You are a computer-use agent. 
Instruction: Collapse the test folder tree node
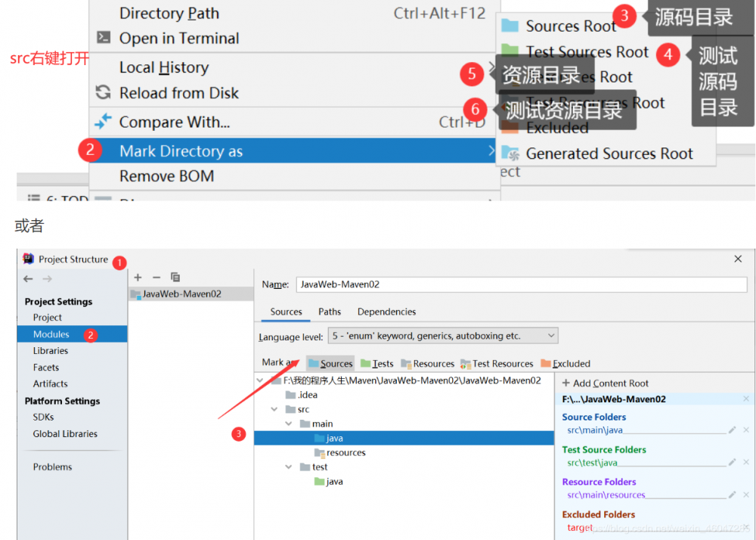(x=288, y=467)
